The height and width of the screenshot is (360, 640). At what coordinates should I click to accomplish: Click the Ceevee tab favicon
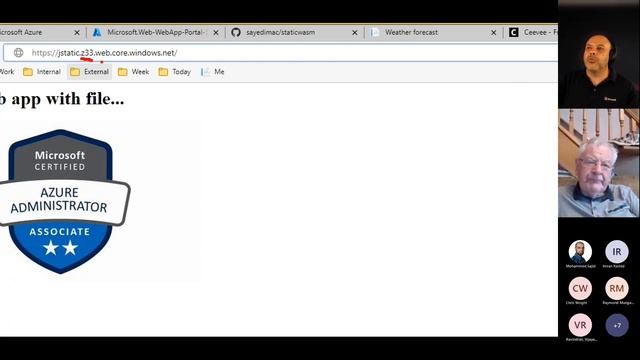[x=513, y=32]
